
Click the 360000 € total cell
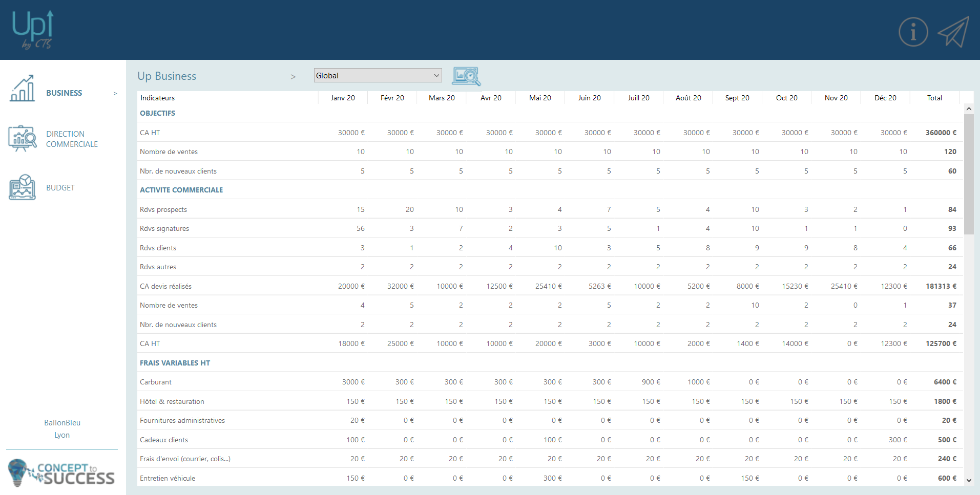pos(941,133)
